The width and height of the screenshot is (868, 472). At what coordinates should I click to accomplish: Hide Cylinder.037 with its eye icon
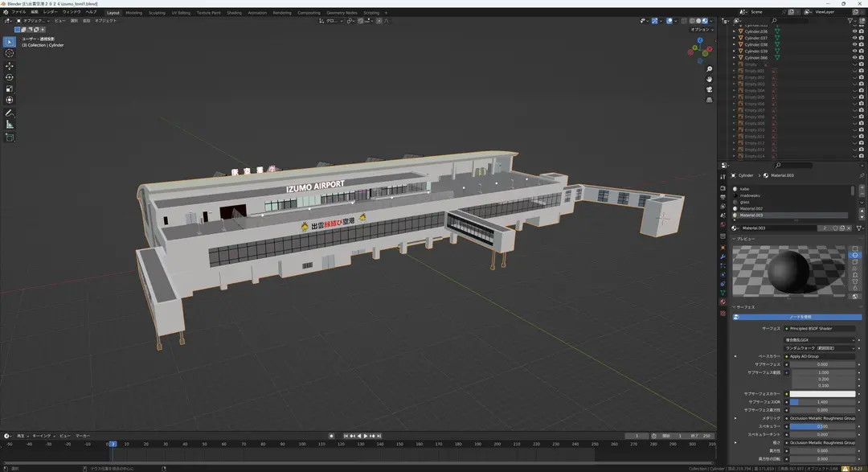pyautogui.click(x=854, y=39)
